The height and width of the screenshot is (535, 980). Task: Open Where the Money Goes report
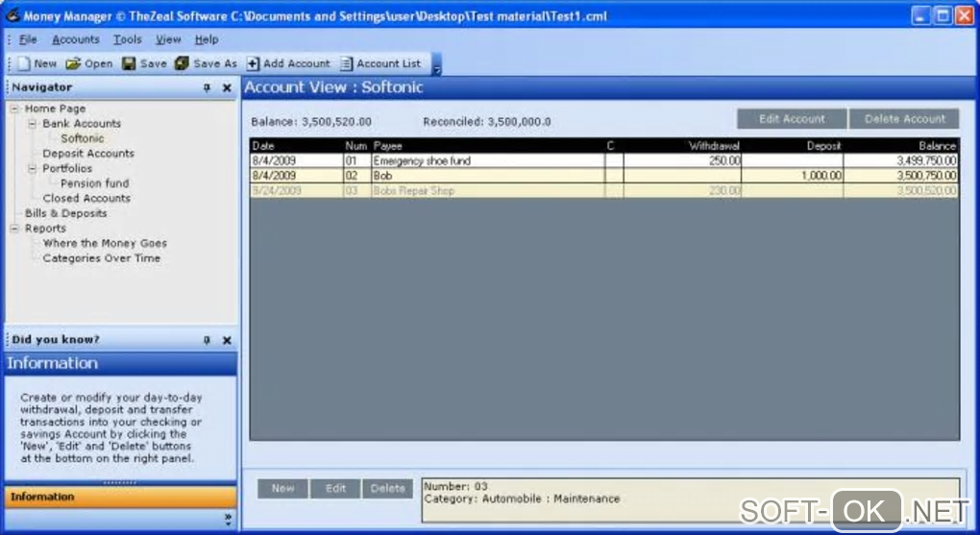(x=105, y=243)
